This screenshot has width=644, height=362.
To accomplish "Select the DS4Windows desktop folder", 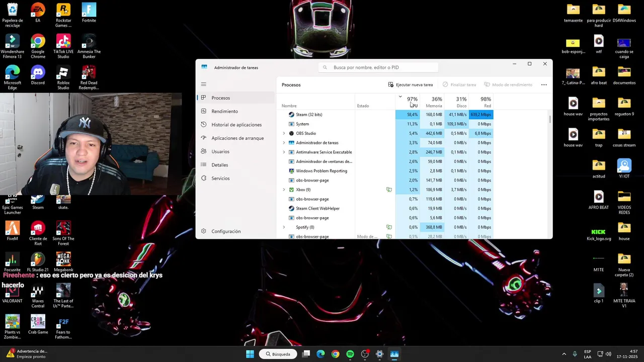I will 624,13.
